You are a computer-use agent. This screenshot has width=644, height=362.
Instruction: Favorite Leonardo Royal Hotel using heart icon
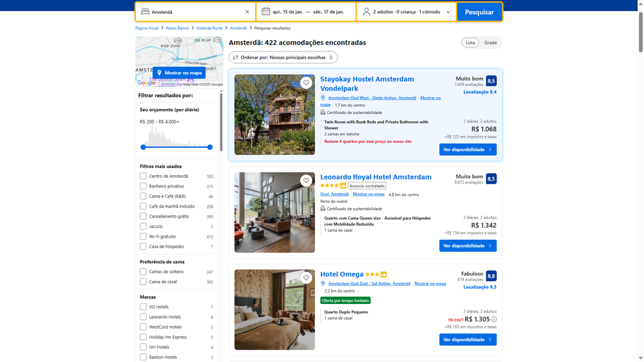tap(307, 180)
